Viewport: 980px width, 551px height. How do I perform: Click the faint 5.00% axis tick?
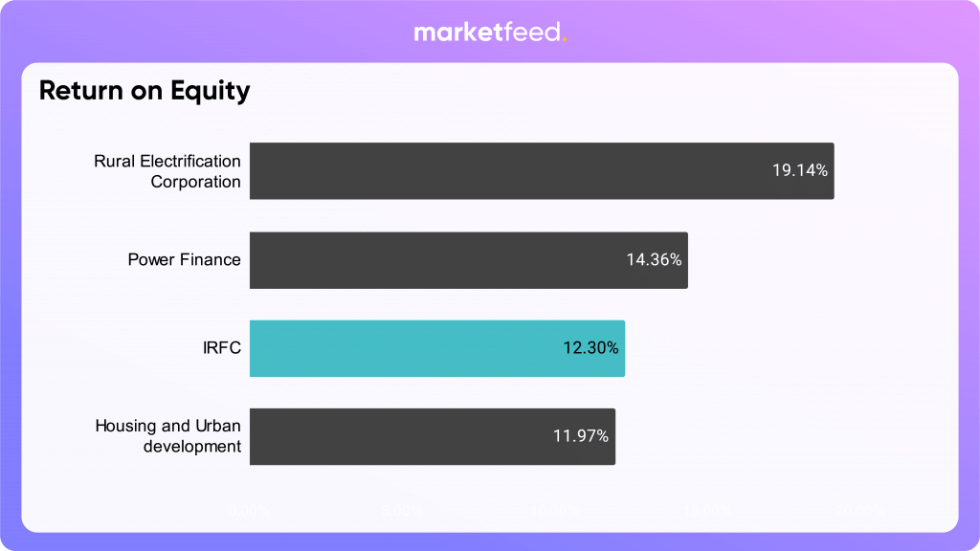[x=402, y=510]
